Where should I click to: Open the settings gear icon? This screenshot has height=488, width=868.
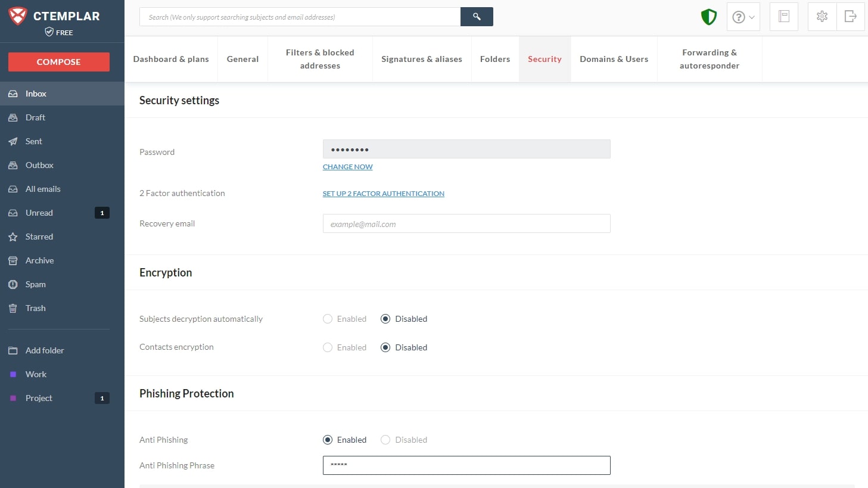[822, 17]
